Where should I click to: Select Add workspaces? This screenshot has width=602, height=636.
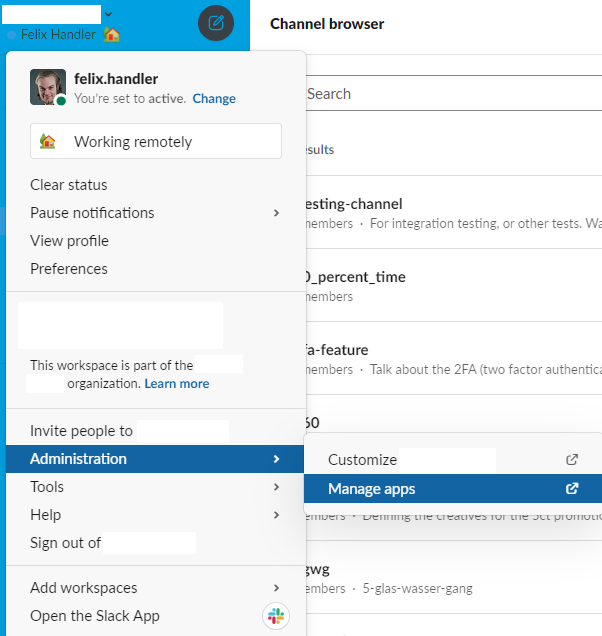[155, 588]
